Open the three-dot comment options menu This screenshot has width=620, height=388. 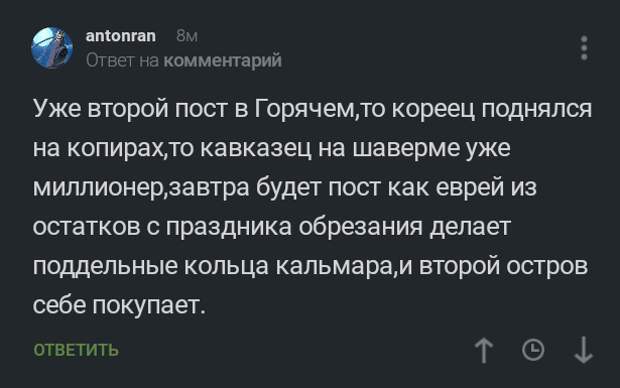click(x=584, y=48)
